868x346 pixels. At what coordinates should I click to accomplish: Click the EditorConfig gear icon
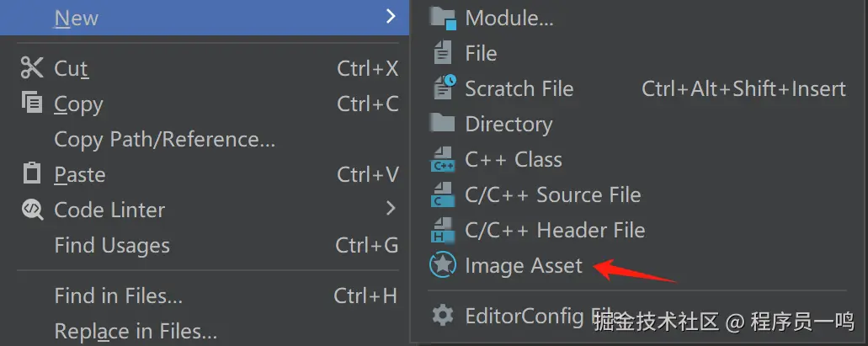pos(443,316)
